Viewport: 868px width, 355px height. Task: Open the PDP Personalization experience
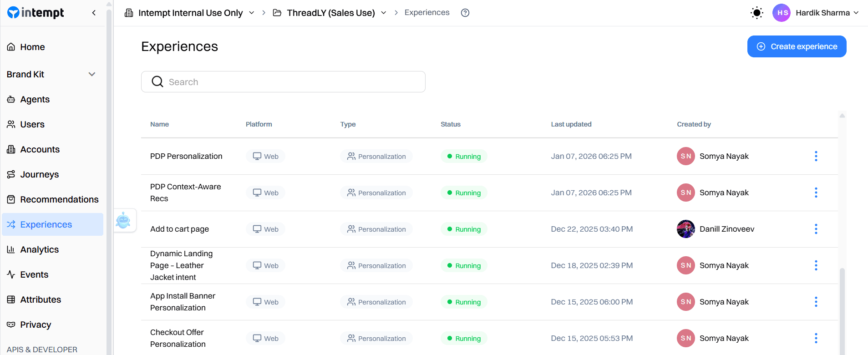[186, 156]
